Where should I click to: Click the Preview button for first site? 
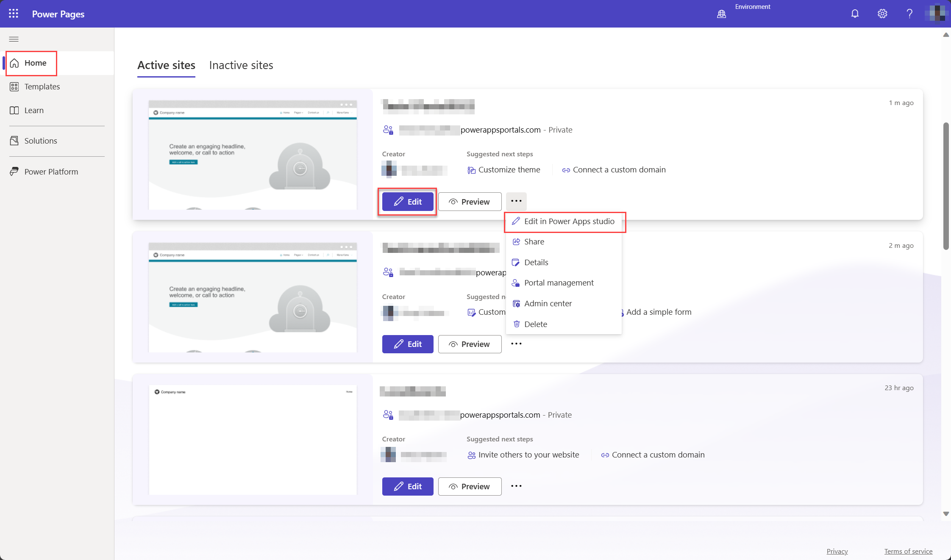[470, 201]
